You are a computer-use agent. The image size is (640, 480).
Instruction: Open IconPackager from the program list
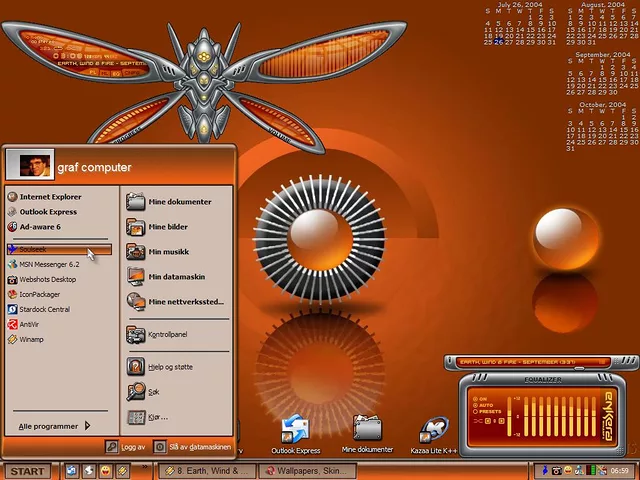click(x=34, y=294)
